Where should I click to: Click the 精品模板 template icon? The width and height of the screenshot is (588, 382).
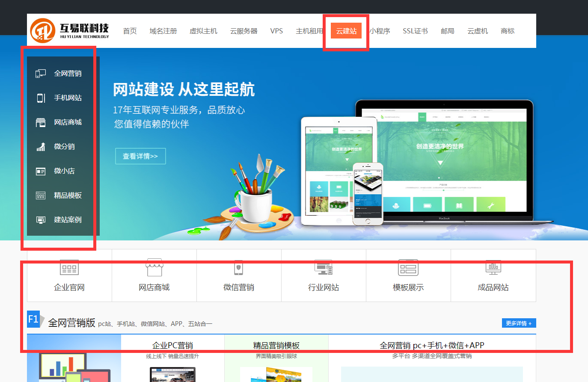(x=41, y=195)
